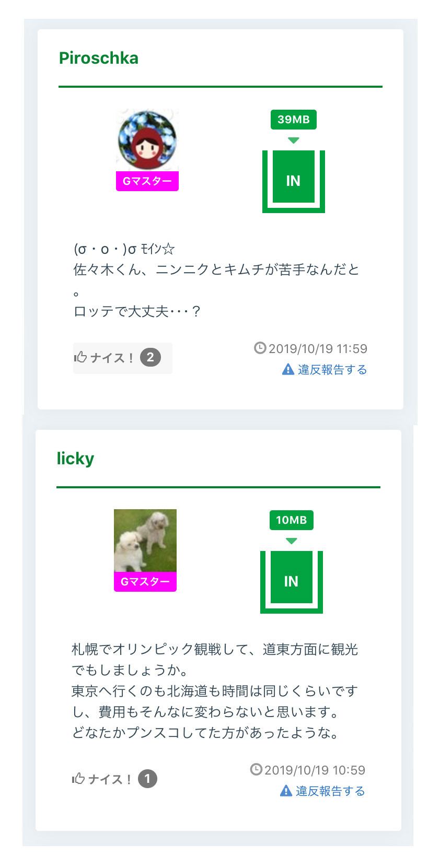440x868 pixels.
Task: Click the clock icon beside the 10:59 timestamp
Action: pos(256,769)
